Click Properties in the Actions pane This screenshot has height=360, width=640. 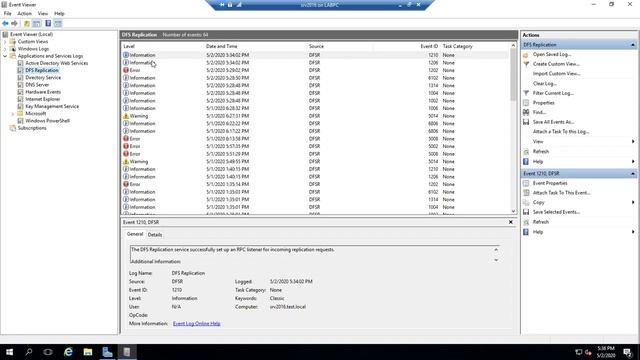[x=543, y=103]
